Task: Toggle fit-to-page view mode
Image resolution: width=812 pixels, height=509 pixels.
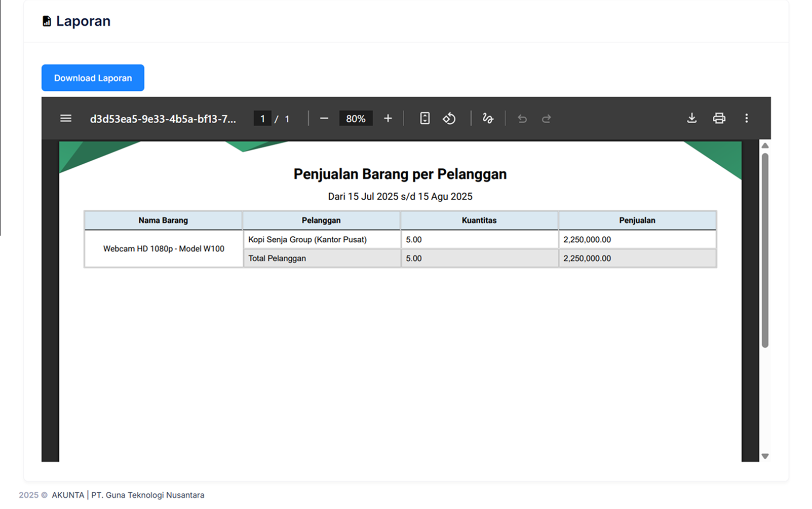Action: click(x=424, y=118)
